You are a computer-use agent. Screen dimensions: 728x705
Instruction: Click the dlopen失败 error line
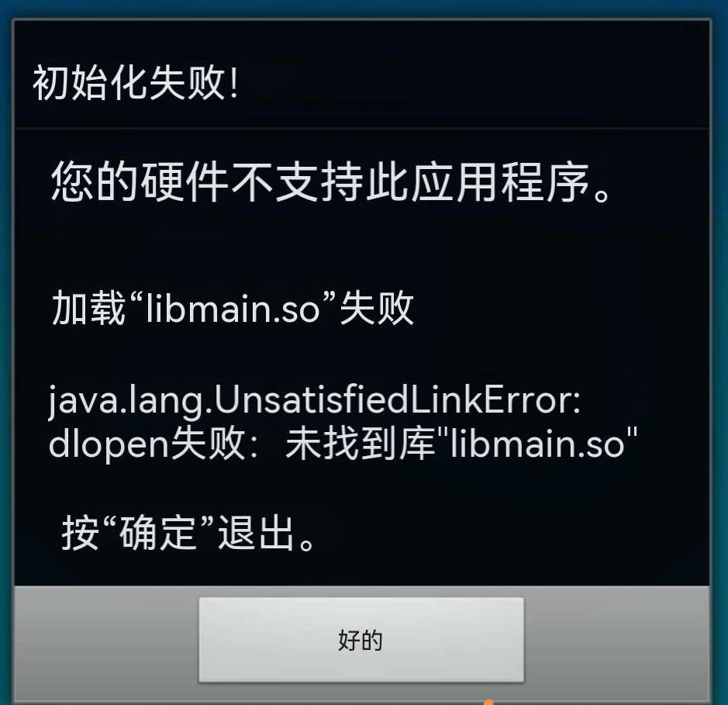pos(343,443)
